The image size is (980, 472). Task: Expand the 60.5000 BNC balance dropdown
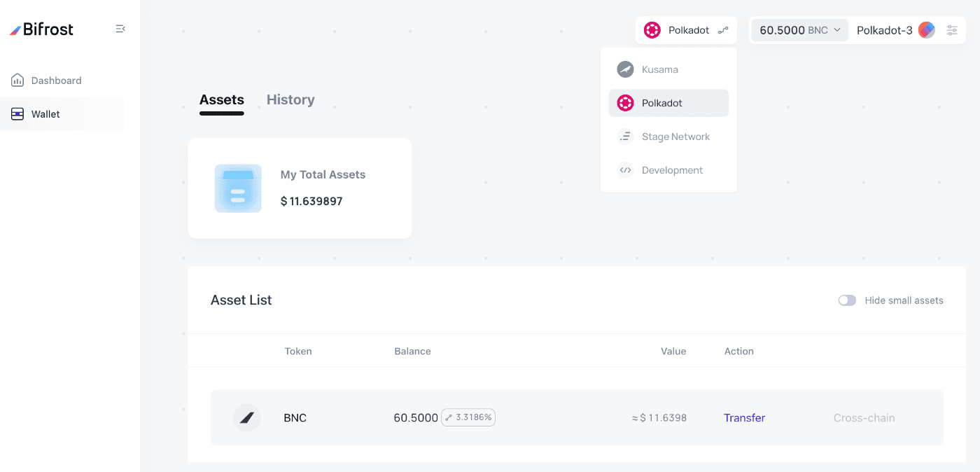point(800,30)
